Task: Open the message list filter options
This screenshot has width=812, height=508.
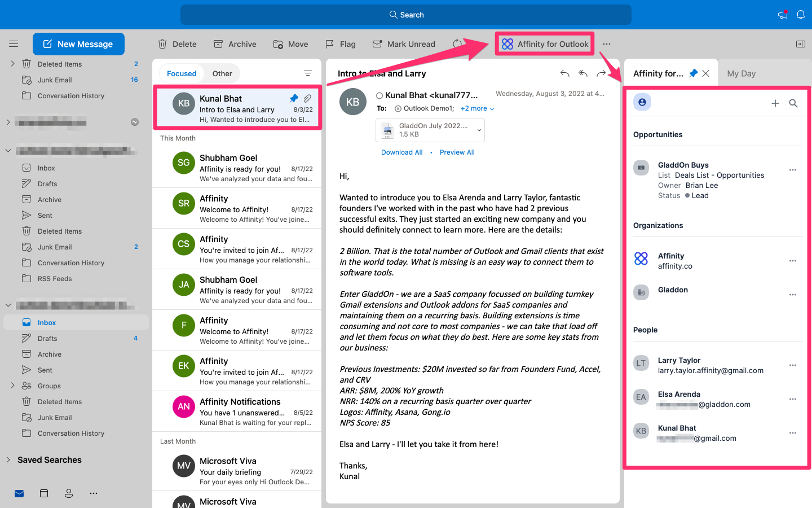Action: point(307,73)
